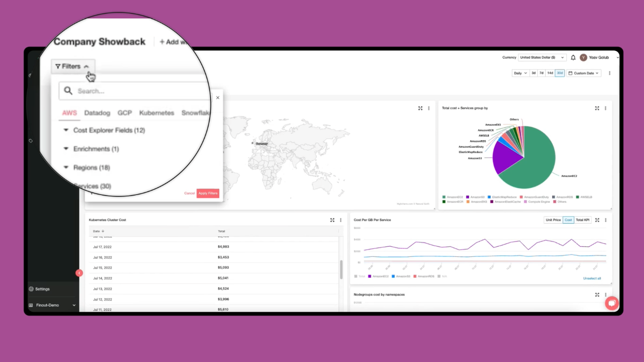Click the $4,983 total cell

coord(223,247)
